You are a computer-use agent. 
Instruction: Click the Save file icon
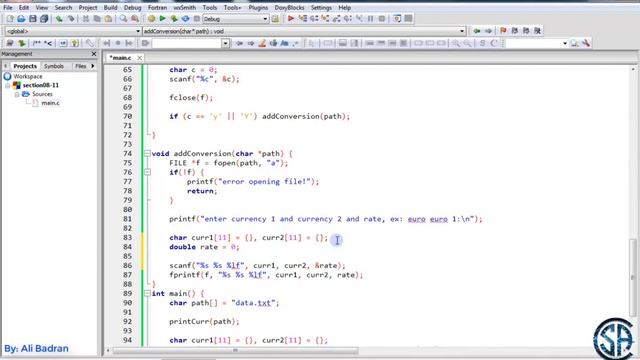(x=33, y=19)
